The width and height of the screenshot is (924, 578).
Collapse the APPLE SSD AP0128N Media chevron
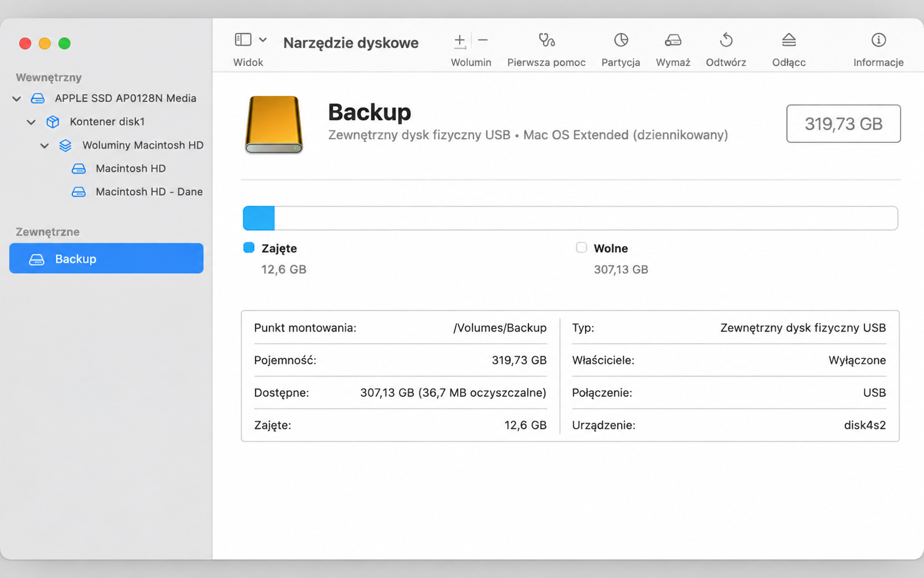17,98
